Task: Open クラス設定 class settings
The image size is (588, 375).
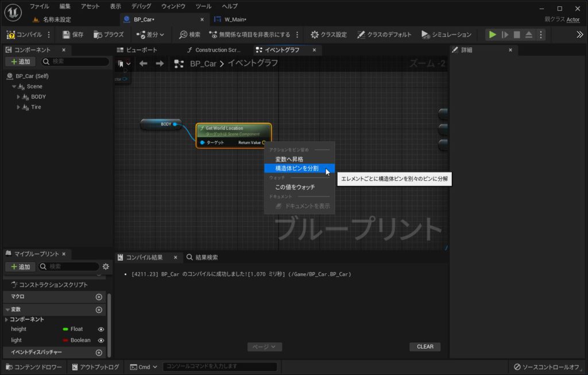Action: (x=328, y=34)
